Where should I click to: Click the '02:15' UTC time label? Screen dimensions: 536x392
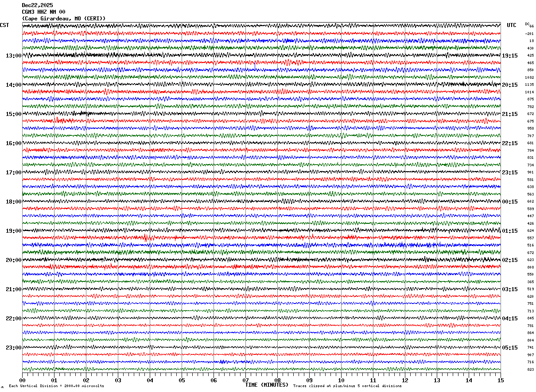click(x=510, y=260)
